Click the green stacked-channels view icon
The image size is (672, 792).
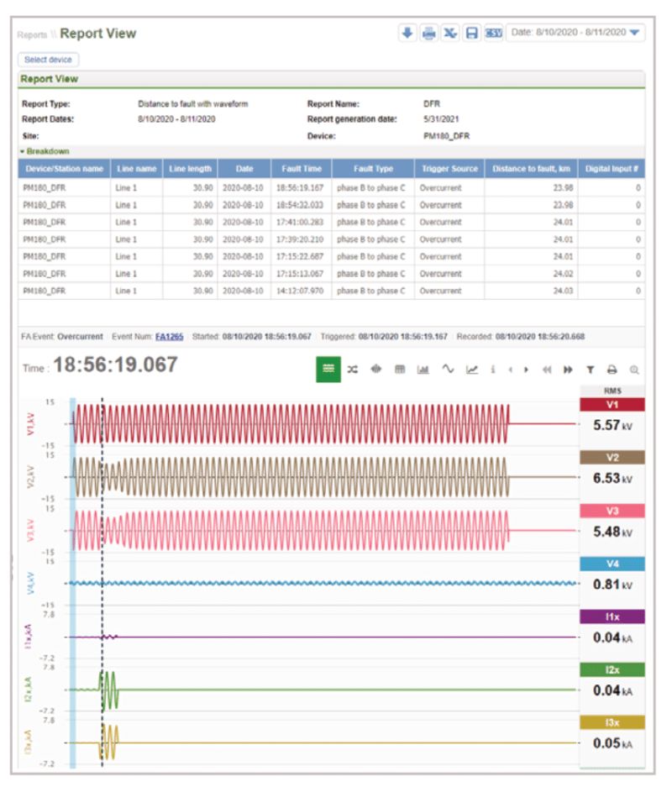click(328, 370)
